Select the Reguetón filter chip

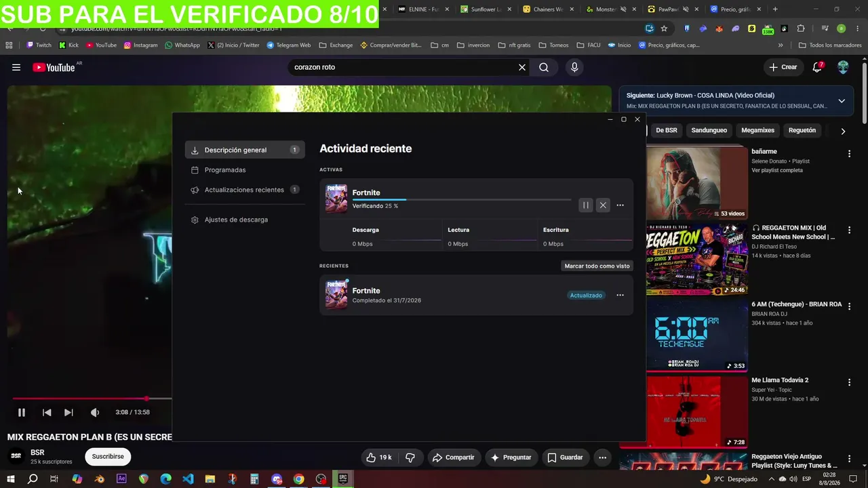[x=802, y=130]
